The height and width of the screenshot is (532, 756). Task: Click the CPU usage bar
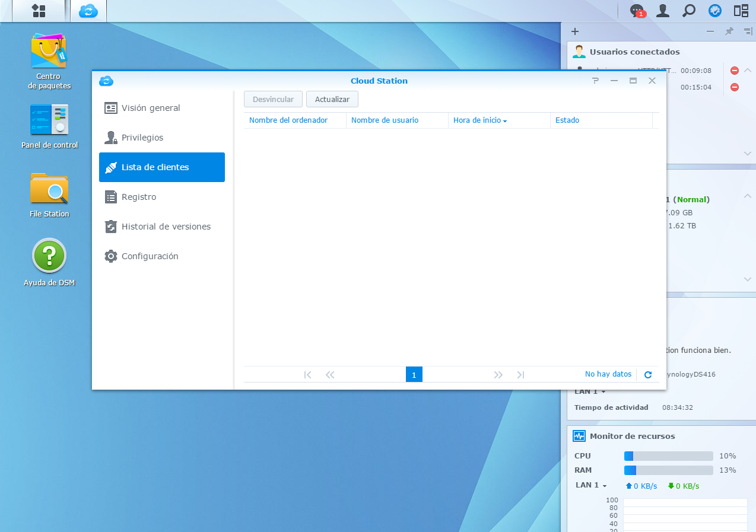pos(668,456)
